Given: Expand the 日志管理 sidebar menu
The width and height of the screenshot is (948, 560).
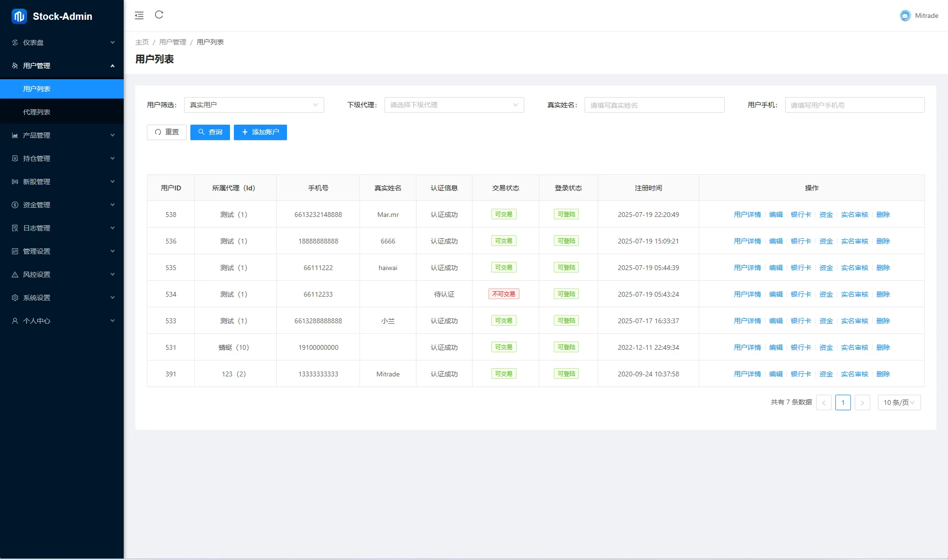Looking at the screenshot, I should 62,228.
